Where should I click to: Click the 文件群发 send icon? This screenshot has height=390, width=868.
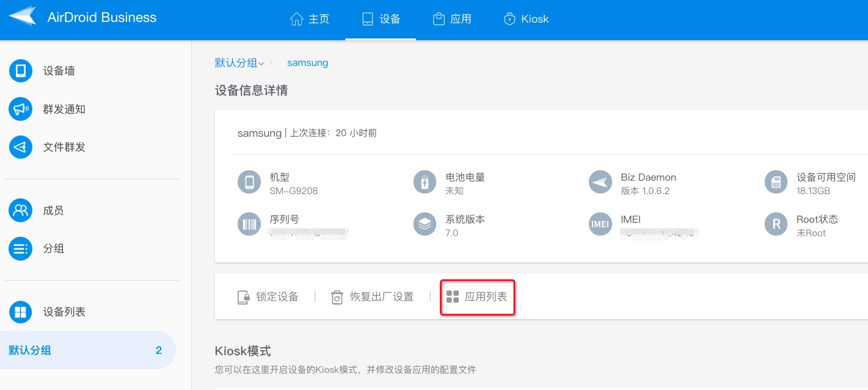pyautogui.click(x=21, y=147)
